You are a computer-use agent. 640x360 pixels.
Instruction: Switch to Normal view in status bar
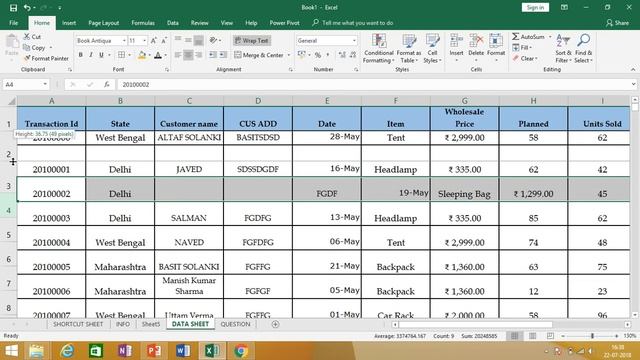[514, 336]
